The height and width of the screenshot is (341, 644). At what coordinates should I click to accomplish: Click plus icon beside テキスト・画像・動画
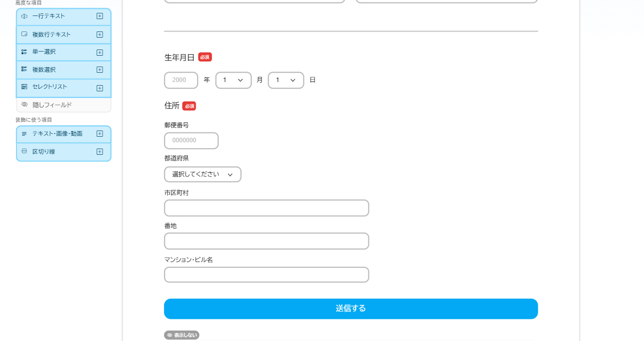(100, 134)
